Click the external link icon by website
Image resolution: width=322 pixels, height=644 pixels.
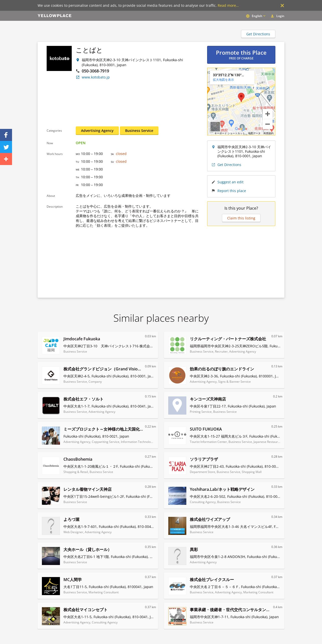point(78,77)
